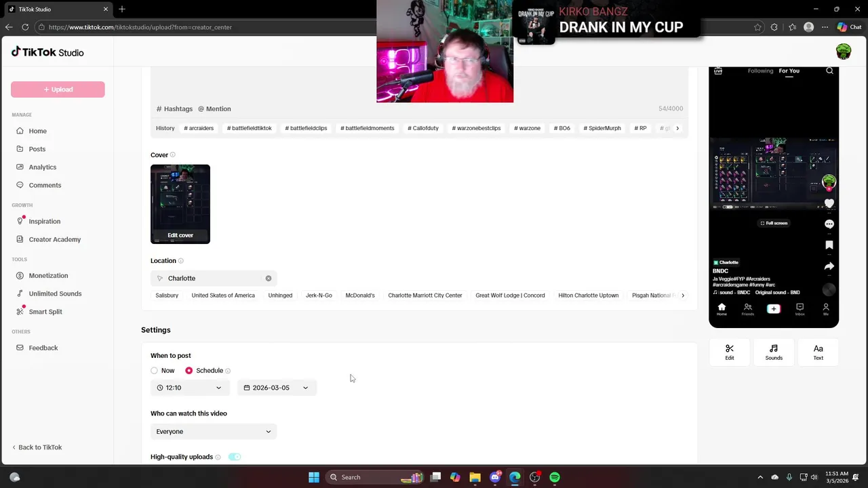
Task: Click the LIVE icon in the phone preview
Action: (718, 70)
